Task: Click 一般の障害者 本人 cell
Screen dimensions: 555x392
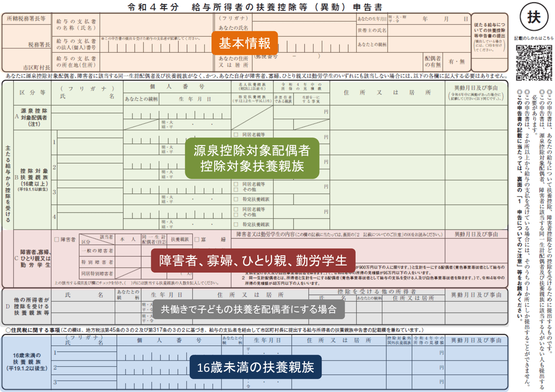Action: click(128, 251)
